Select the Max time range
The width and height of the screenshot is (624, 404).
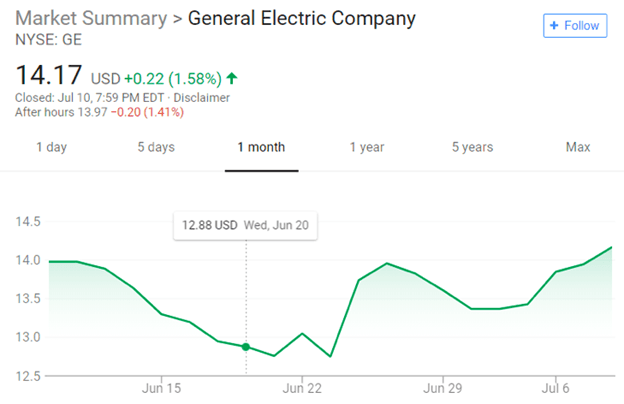pyautogui.click(x=578, y=147)
